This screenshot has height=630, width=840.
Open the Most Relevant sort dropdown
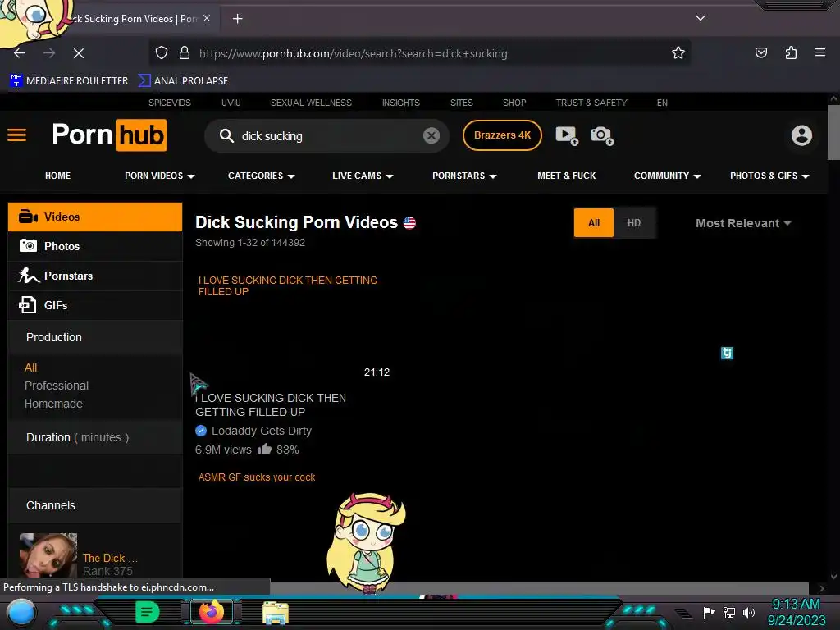(x=743, y=223)
